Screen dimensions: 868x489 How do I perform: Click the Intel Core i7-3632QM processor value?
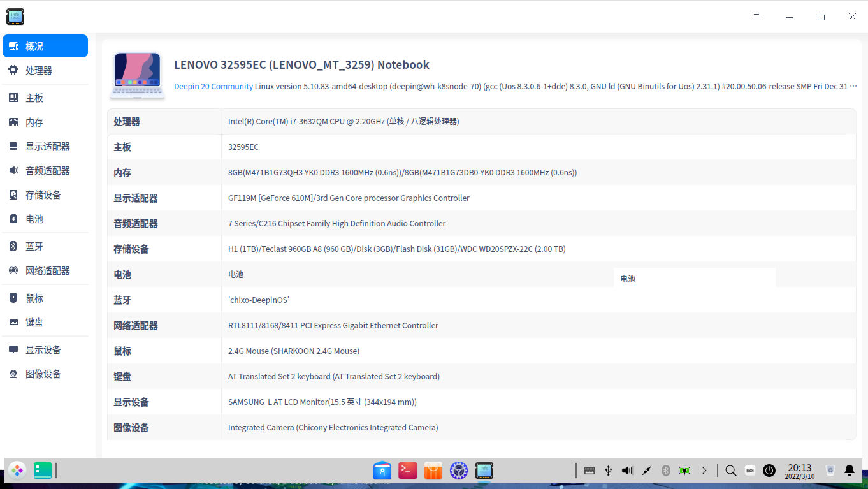pos(344,121)
